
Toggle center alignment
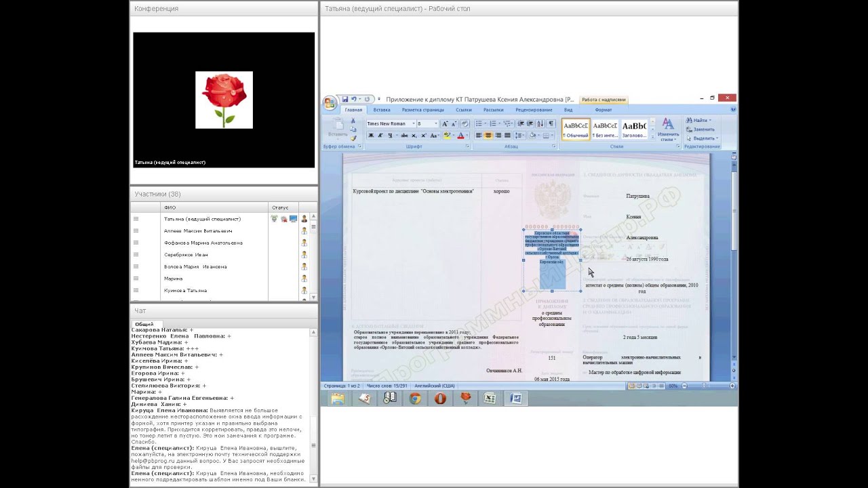coord(488,136)
